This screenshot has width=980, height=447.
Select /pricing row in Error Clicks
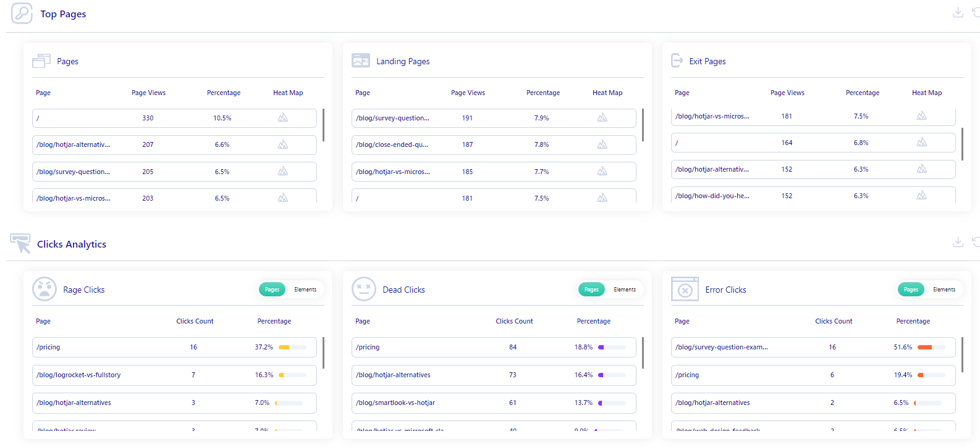(813, 375)
